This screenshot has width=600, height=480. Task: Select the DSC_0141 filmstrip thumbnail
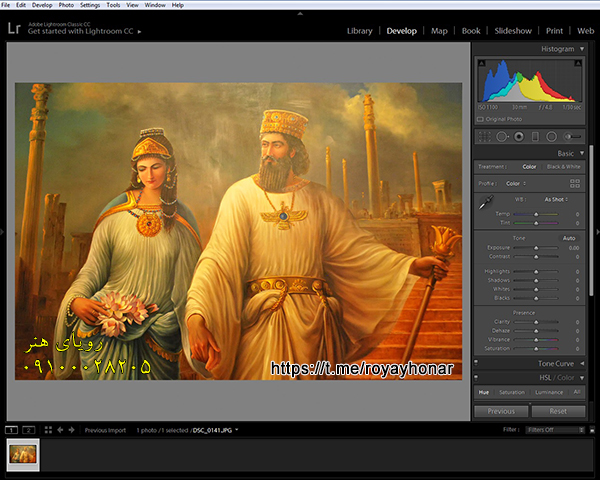[23, 454]
